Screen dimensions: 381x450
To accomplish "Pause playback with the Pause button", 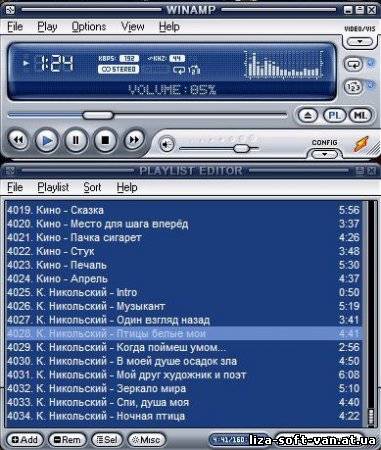I will point(76,140).
